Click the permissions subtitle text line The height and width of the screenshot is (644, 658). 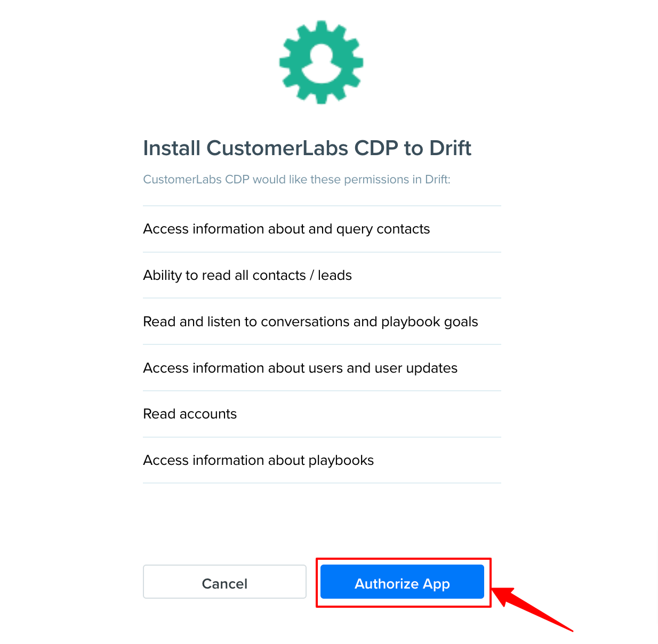(296, 179)
